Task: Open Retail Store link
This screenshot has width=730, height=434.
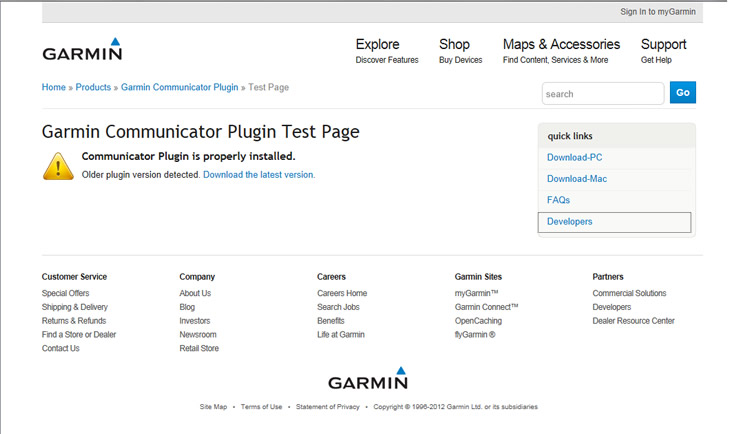Action: pyautogui.click(x=199, y=348)
